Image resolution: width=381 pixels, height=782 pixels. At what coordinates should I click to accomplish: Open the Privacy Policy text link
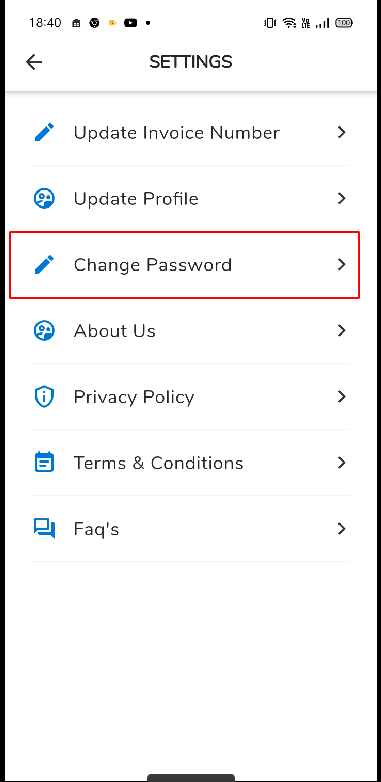[x=134, y=397]
